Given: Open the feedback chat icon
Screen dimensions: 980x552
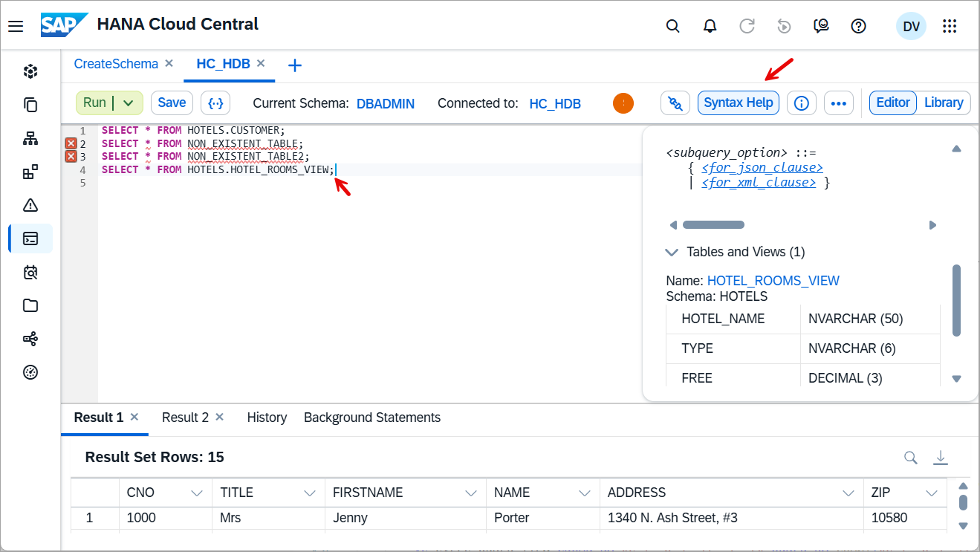Looking at the screenshot, I should pos(821,26).
